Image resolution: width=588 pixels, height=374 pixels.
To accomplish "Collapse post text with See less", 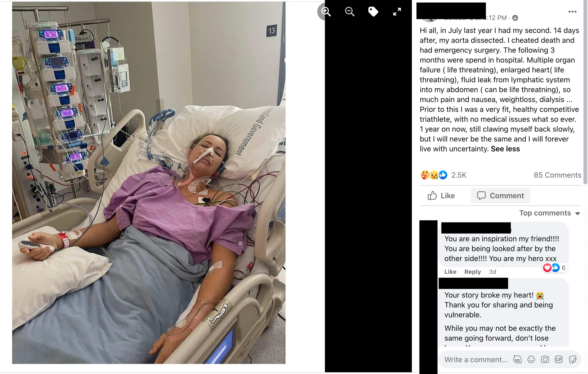I will pos(505,149).
